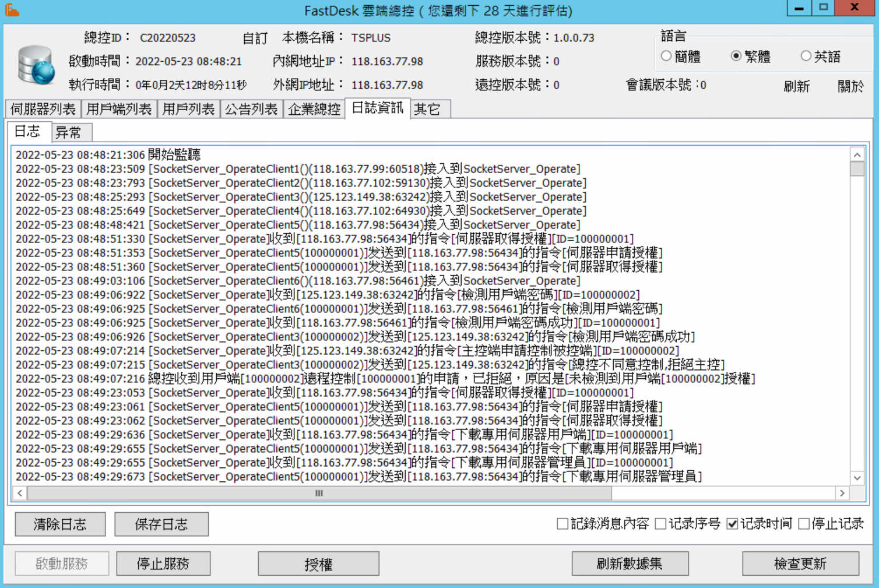879x588 pixels.
Task: Select the 日誌資訊 tab
Action: pos(378,108)
